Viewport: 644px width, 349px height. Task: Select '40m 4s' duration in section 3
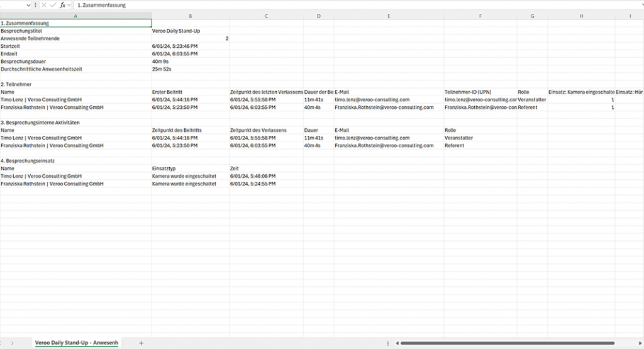click(x=319, y=145)
